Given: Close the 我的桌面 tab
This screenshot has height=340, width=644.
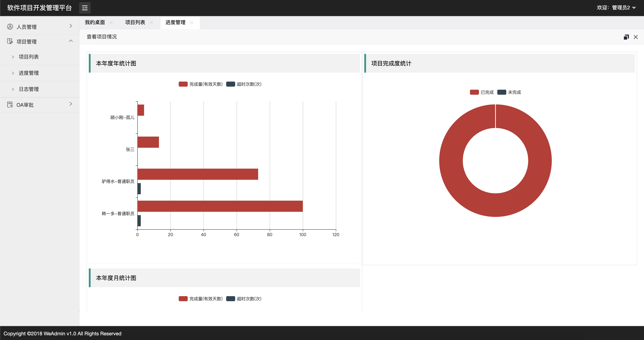Looking at the screenshot, I should (111, 22).
